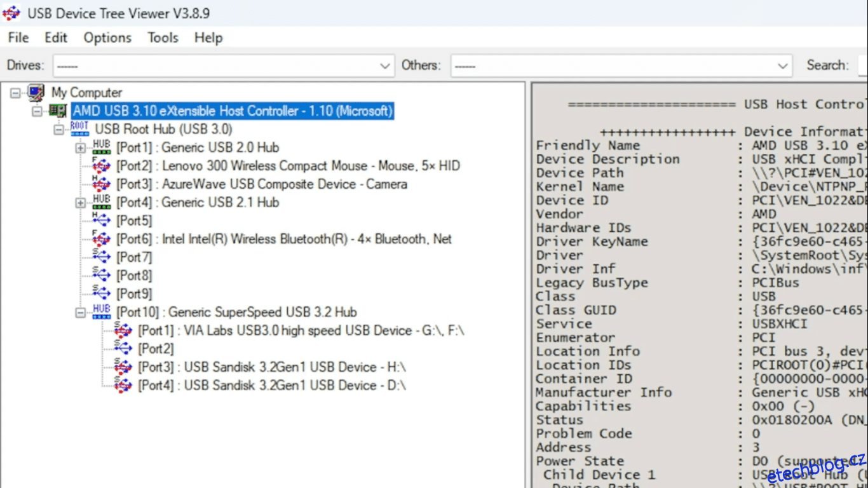Image resolution: width=868 pixels, height=488 pixels.
Task: Collapse the Port10 SuperSpeed USB 3.2 Hub
Action: point(80,313)
